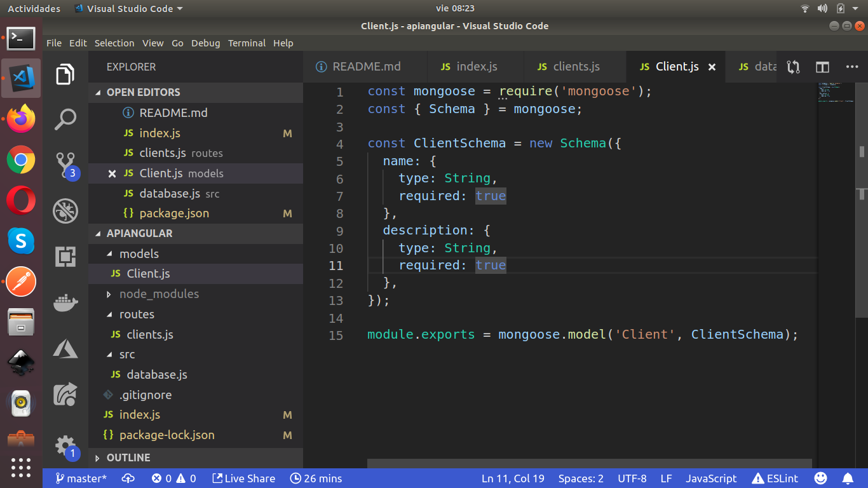Change the LF end of line sequence
The width and height of the screenshot is (868, 488).
coord(666,478)
